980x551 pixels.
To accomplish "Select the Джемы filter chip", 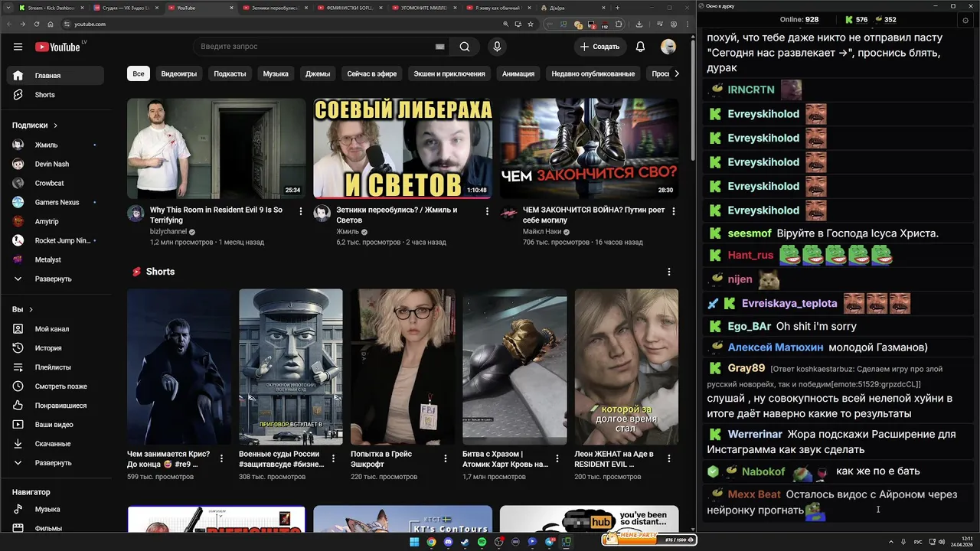I will 318,73.
